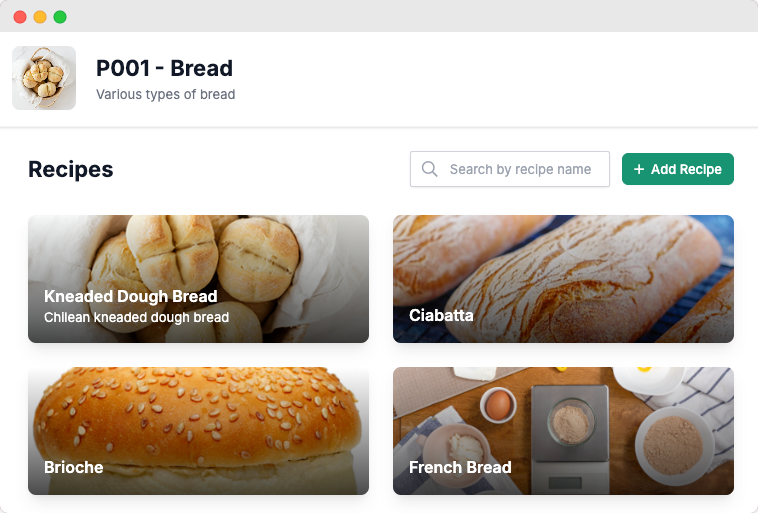Image resolution: width=758 pixels, height=513 pixels.
Task: Focus the Search by recipe name field
Action: point(520,169)
